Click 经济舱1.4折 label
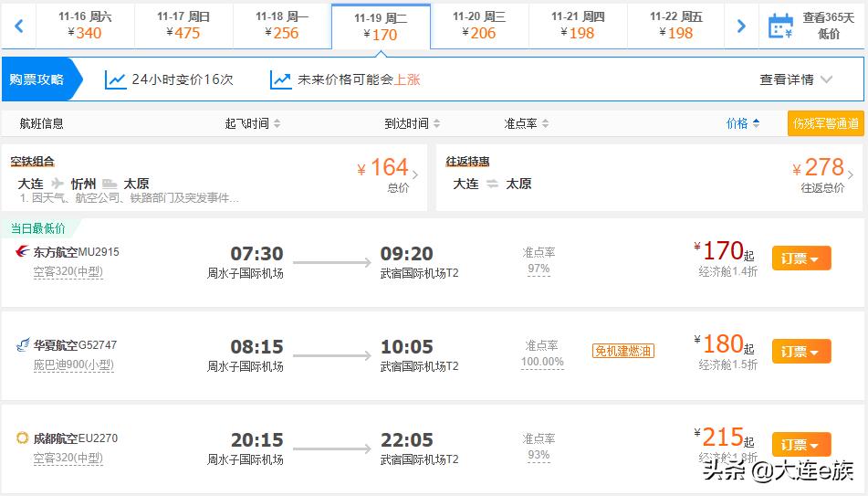The height and width of the screenshot is (496, 868). pos(728,271)
